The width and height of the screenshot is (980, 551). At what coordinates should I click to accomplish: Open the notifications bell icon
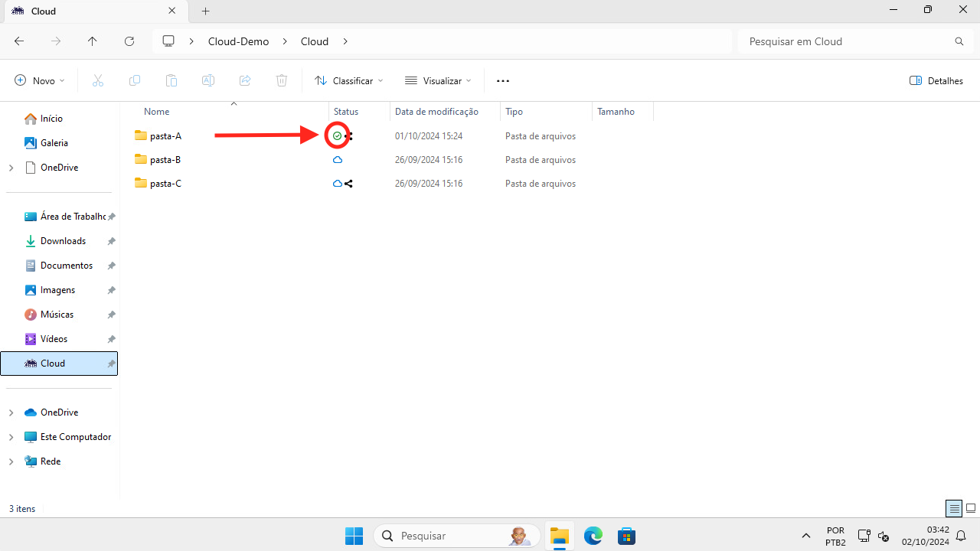click(962, 536)
